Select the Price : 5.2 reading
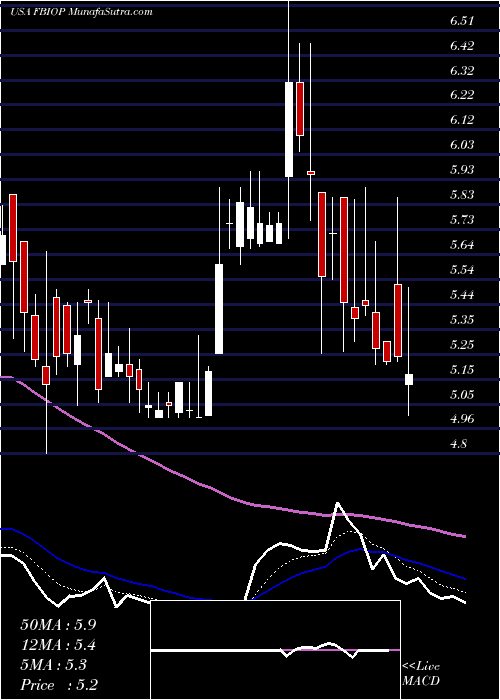 click(x=59, y=685)
